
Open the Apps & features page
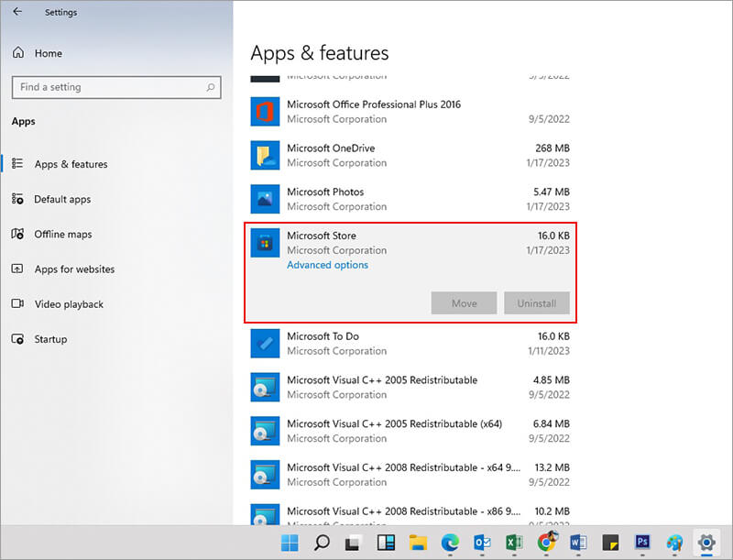[x=71, y=164]
